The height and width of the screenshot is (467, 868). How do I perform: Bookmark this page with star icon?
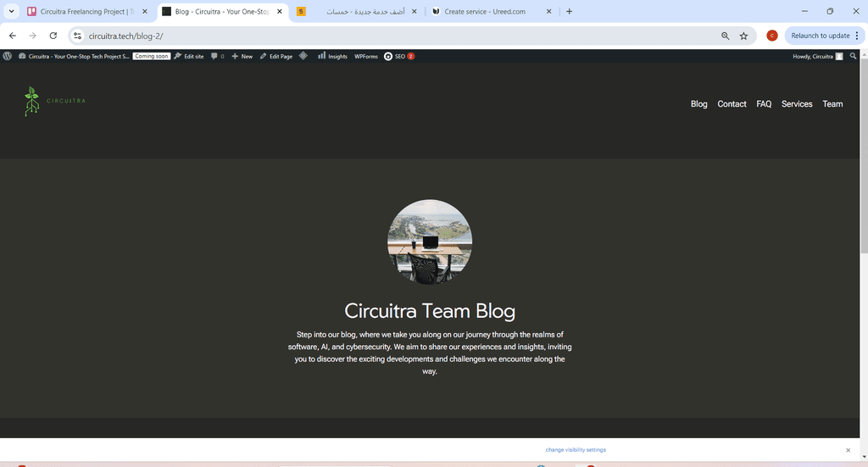(x=743, y=36)
